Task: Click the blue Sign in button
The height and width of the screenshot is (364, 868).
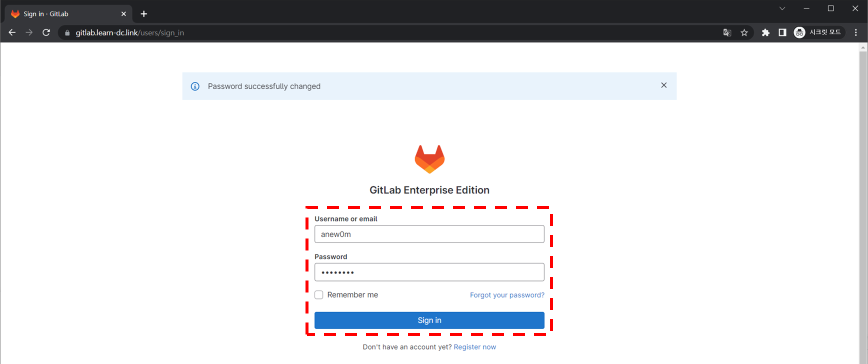Action: pyautogui.click(x=429, y=320)
